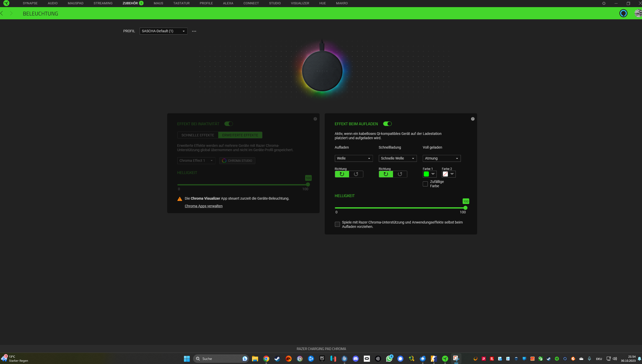Toggle Effekt bei Inaktivität switch
Image resolution: width=642 pixels, height=364 pixels.
228,124
